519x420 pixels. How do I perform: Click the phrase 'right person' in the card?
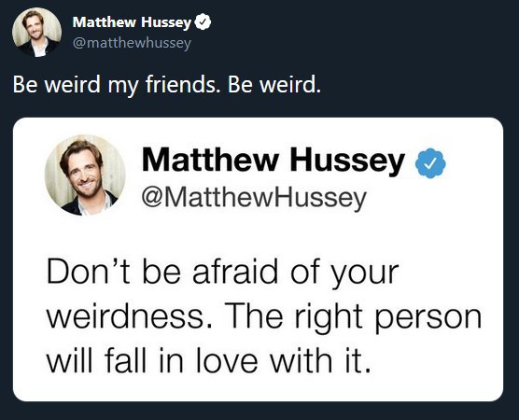[388, 317]
